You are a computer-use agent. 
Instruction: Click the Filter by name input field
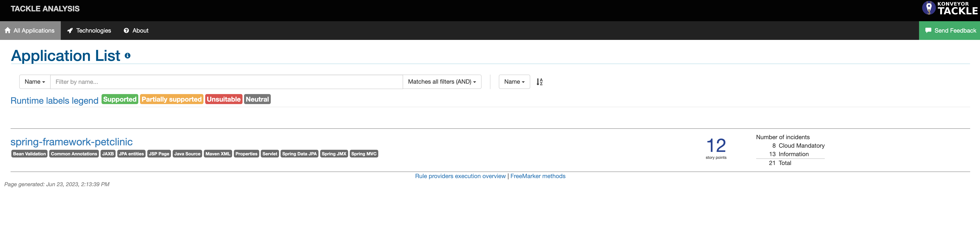point(226,82)
